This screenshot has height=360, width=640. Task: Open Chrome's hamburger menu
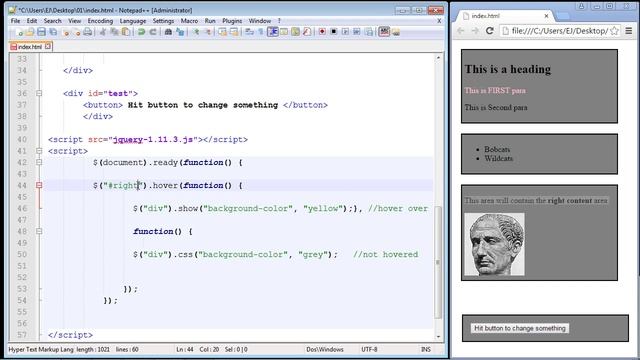coord(629,31)
